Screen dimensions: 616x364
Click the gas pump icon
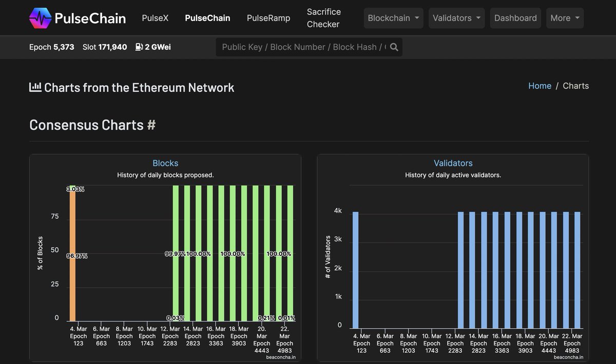click(139, 47)
